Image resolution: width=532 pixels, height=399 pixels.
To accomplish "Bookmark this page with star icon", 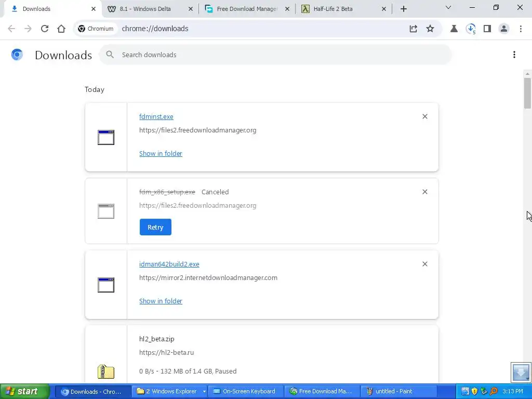I will [x=430, y=29].
